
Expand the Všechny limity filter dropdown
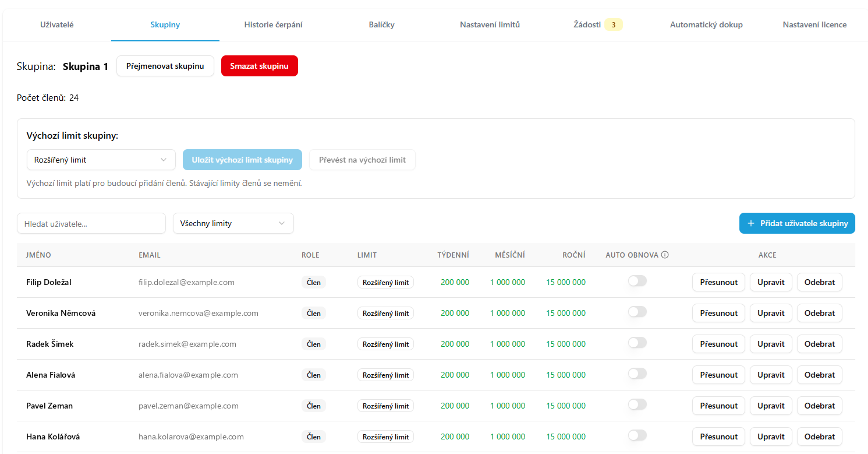(233, 223)
